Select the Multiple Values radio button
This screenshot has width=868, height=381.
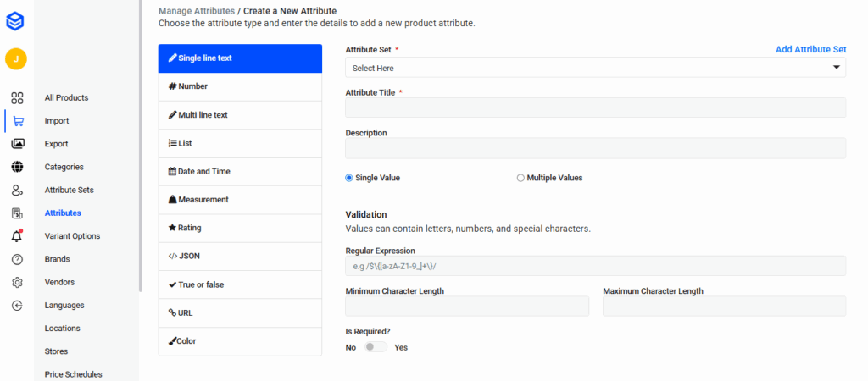pyautogui.click(x=520, y=178)
